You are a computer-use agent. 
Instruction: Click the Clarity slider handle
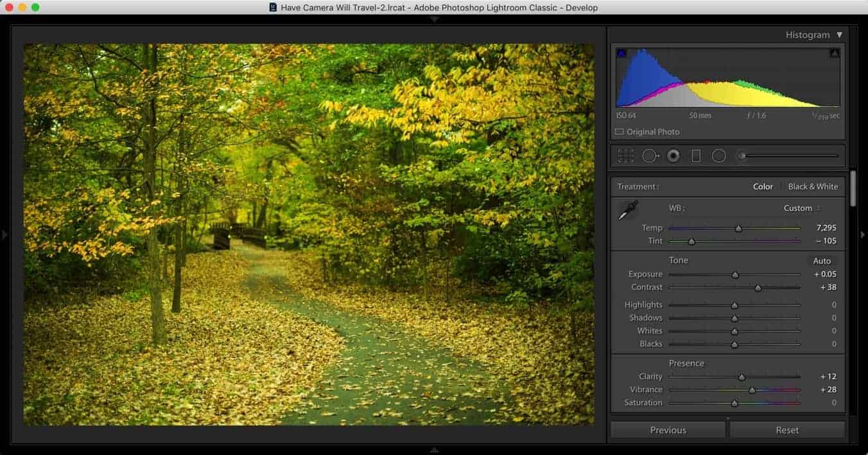click(x=742, y=378)
